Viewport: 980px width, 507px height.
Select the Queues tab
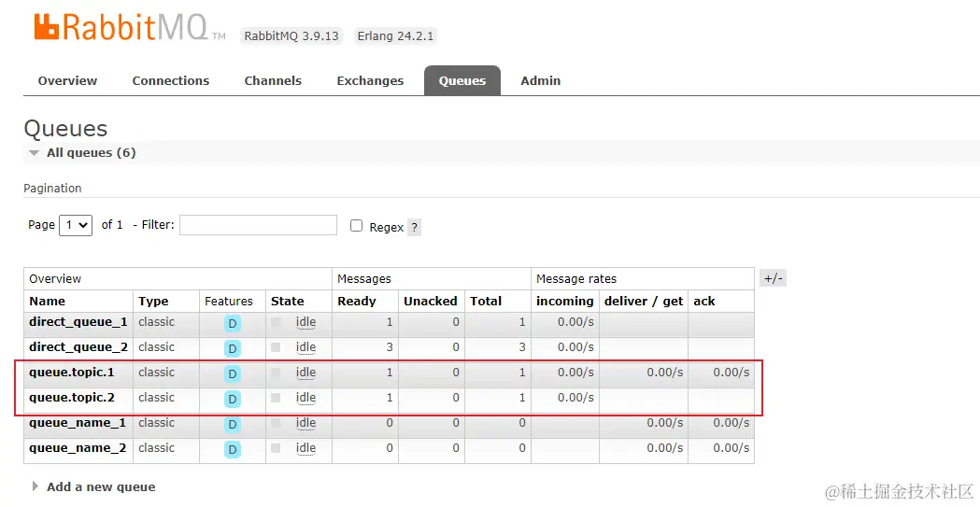(462, 80)
